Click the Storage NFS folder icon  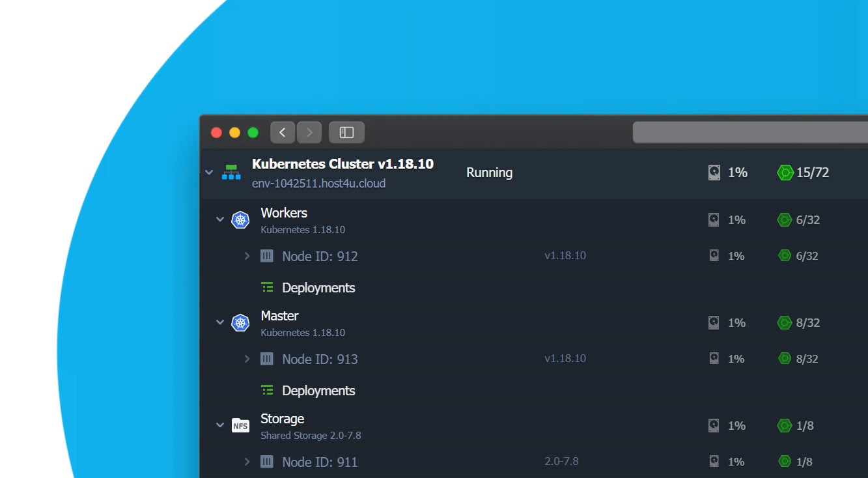pos(240,426)
